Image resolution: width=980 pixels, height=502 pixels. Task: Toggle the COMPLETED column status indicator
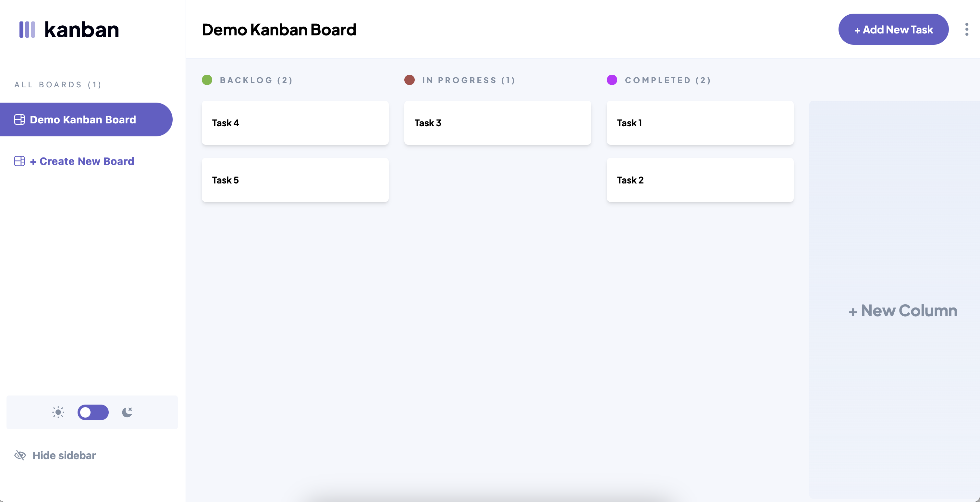[612, 80]
